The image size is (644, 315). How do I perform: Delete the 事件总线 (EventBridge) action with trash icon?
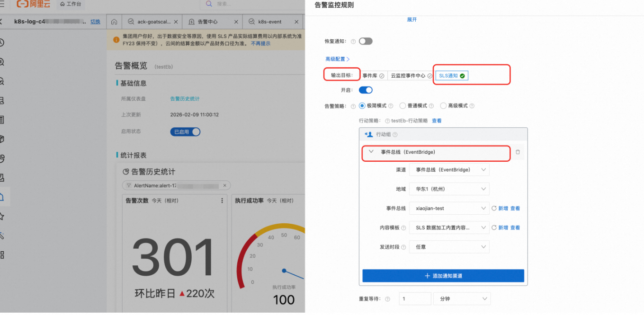(x=518, y=152)
